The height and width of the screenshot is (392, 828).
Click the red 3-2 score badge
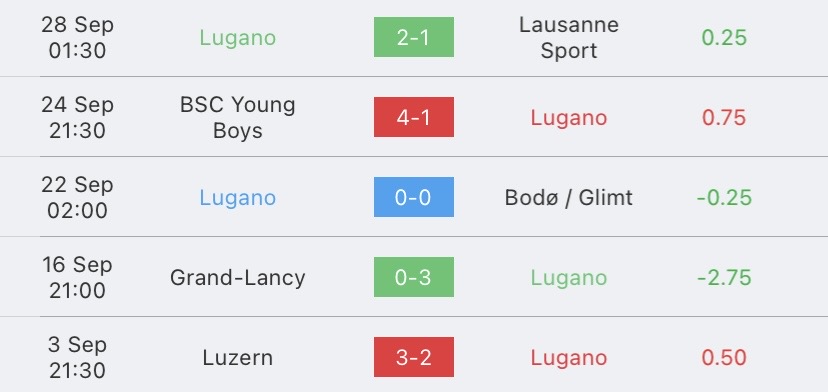pyautogui.click(x=413, y=357)
